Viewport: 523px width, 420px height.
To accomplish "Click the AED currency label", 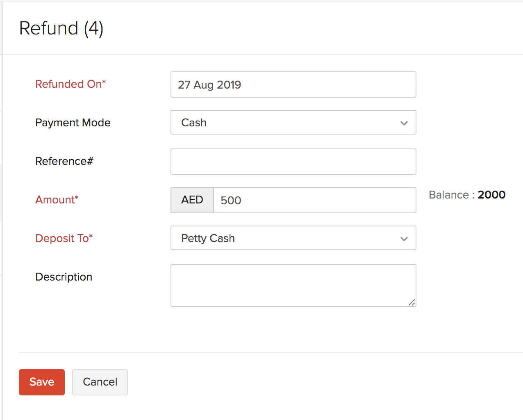I will tap(191, 200).
